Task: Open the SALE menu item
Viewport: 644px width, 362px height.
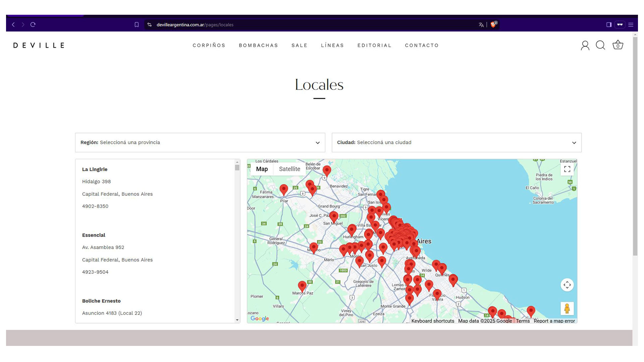Action: tap(299, 45)
